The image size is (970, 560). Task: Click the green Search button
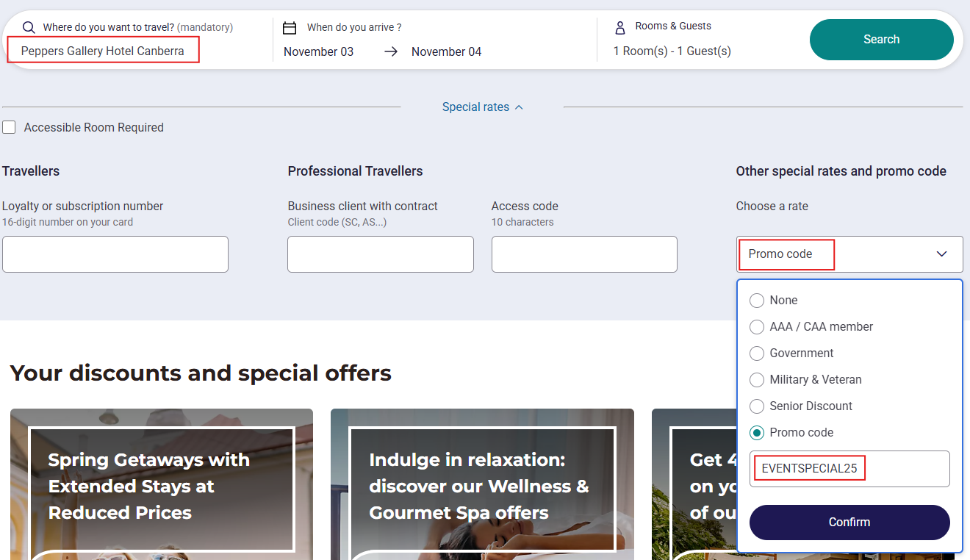882,40
